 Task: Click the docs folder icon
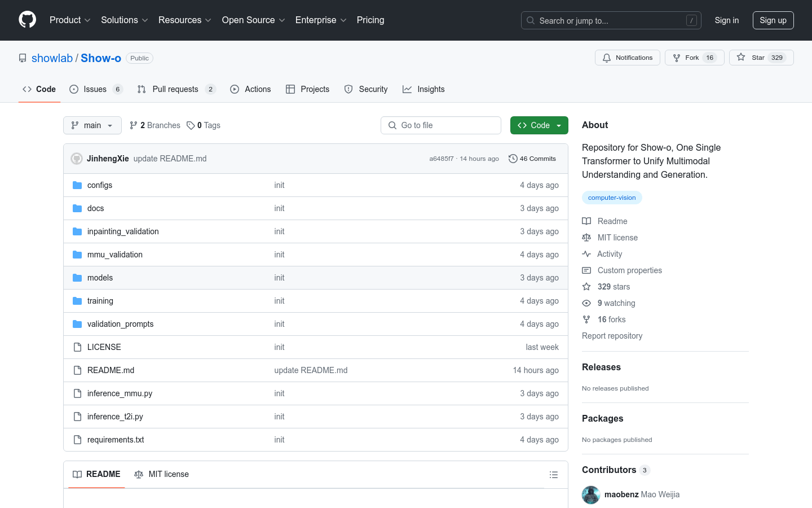pyautogui.click(x=77, y=208)
